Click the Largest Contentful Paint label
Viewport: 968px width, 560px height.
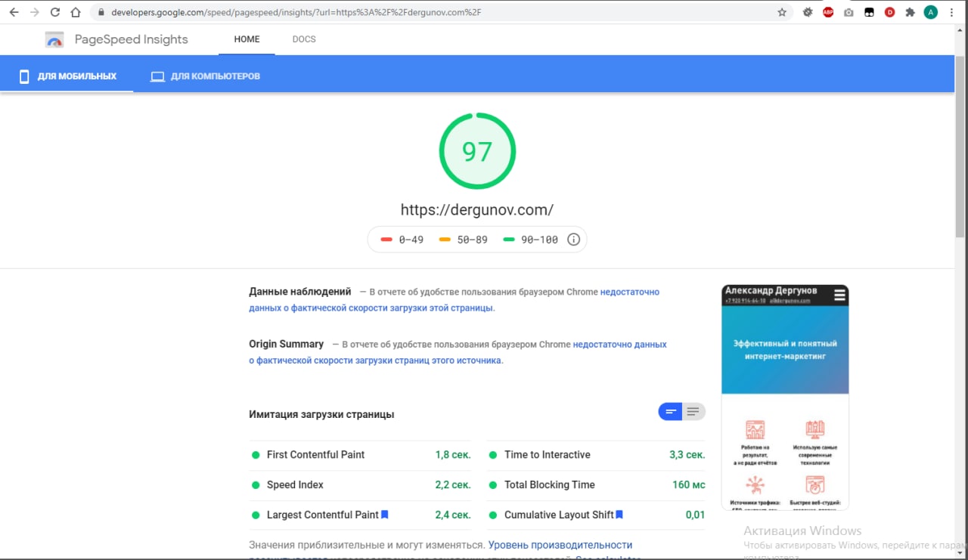click(x=323, y=515)
